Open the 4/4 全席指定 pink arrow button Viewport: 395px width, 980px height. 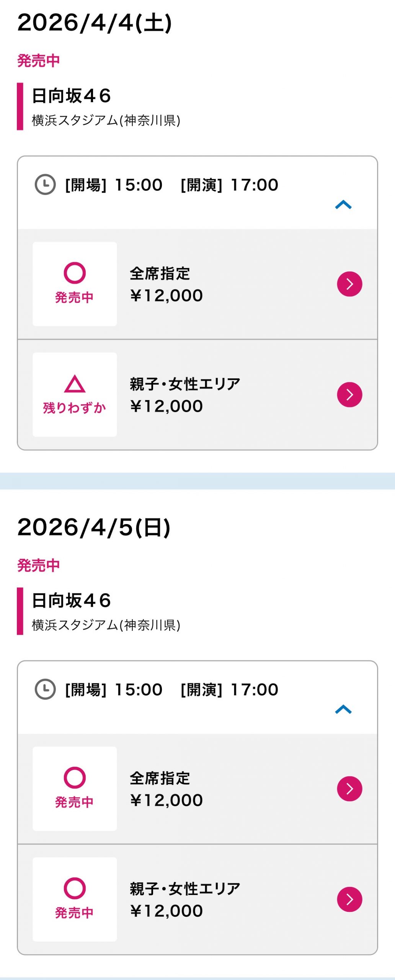click(349, 284)
